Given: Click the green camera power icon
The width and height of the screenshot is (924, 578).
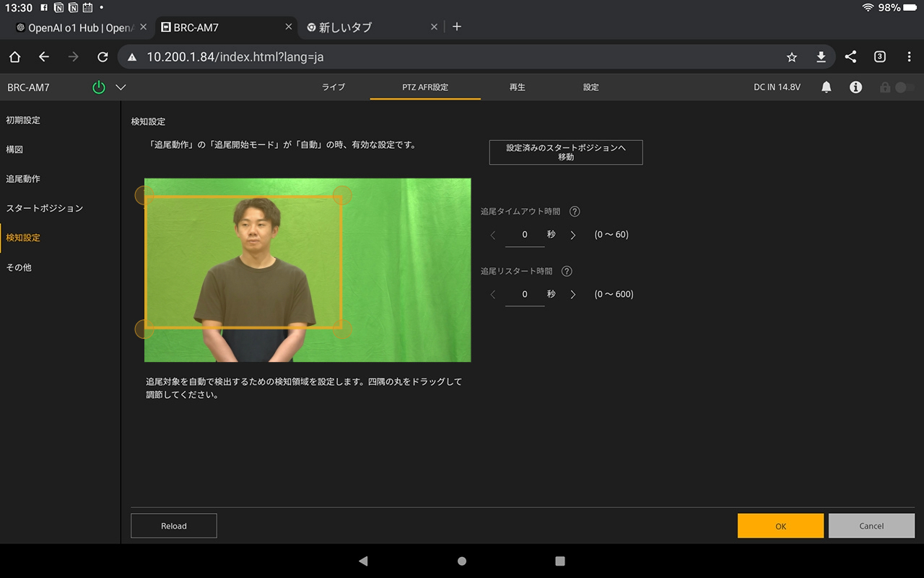Looking at the screenshot, I should pyautogui.click(x=99, y=87).
